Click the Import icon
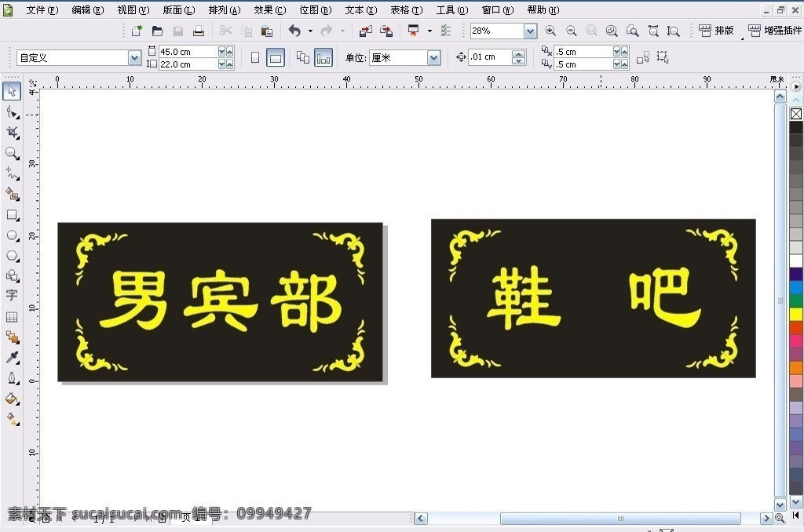The height and width of the screenshot is (532, 804). tap(366, 31)
